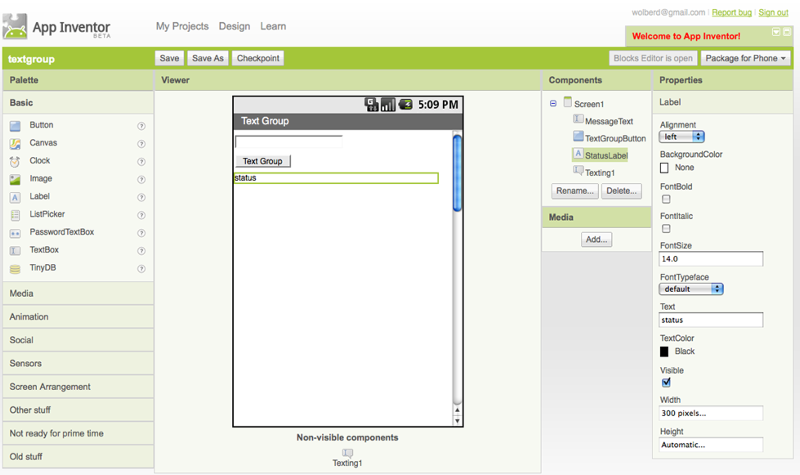Select the PasswordTextBox component icon
The image size is (800, 475).
pyautogui.click(x=15, y=233)
